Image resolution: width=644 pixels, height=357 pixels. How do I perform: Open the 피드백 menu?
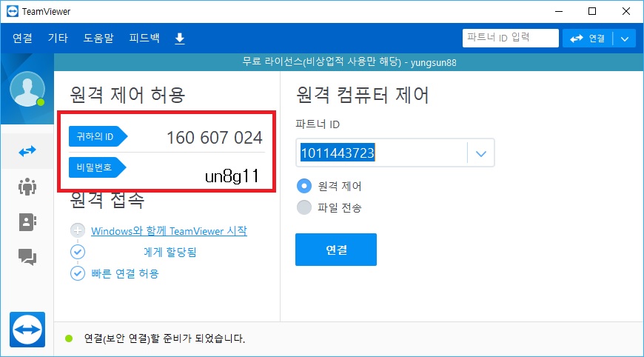(144, 39)
